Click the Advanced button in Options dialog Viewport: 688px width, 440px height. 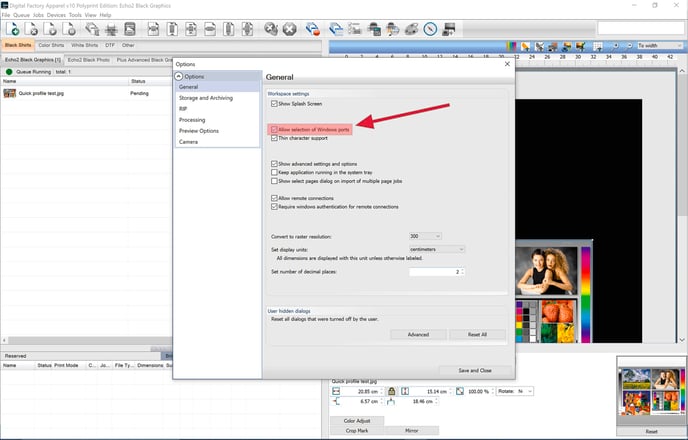pos(418,334)
